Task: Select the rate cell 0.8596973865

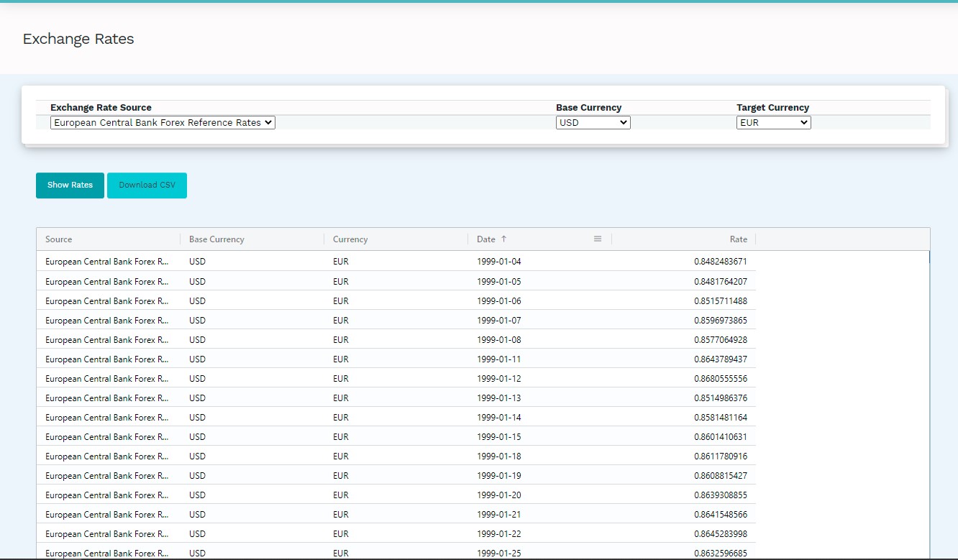Action: pos(720,321)
